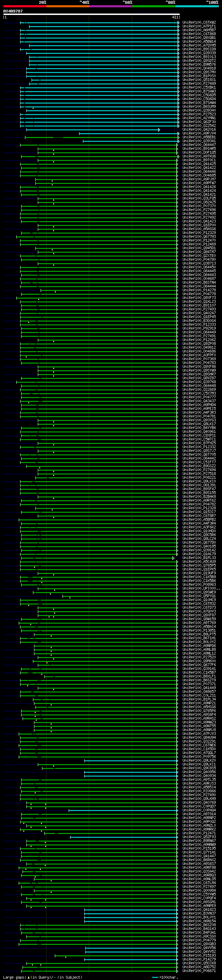Select the UniRef100_A9TKU6 label

(x=199, y=156)
